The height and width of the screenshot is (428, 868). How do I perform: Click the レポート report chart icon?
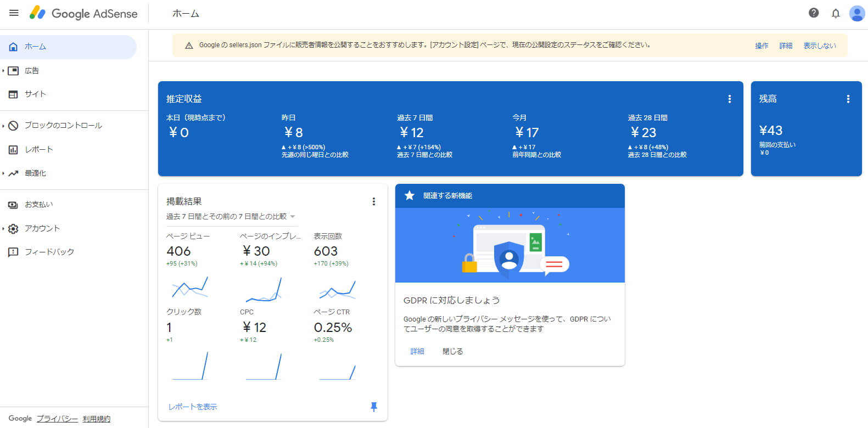point(13,149)
